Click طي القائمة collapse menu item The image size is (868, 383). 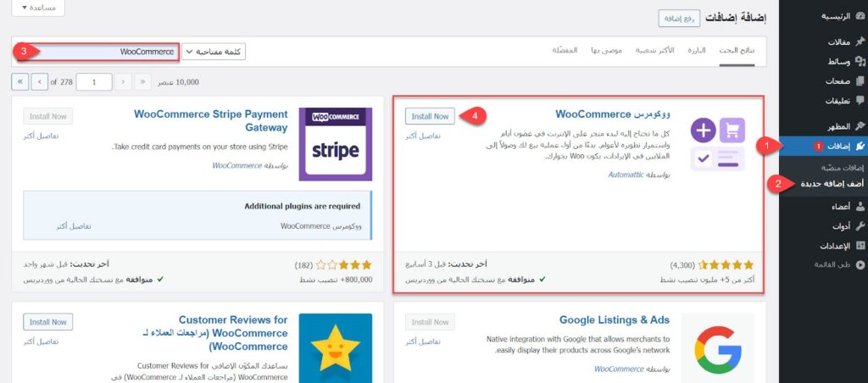(x=832, y=265)
